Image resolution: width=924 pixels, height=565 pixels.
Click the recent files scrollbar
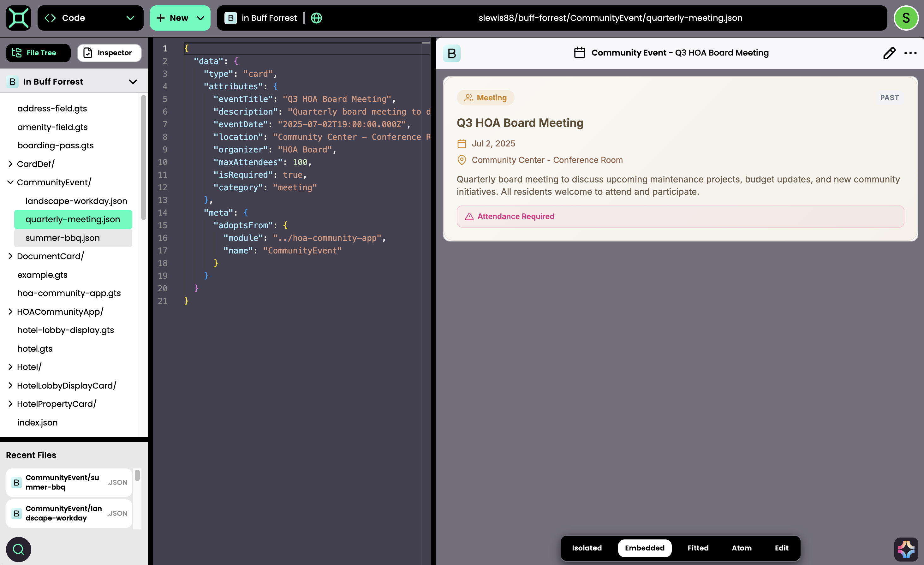pyautogui.click(x=137, y=475)
